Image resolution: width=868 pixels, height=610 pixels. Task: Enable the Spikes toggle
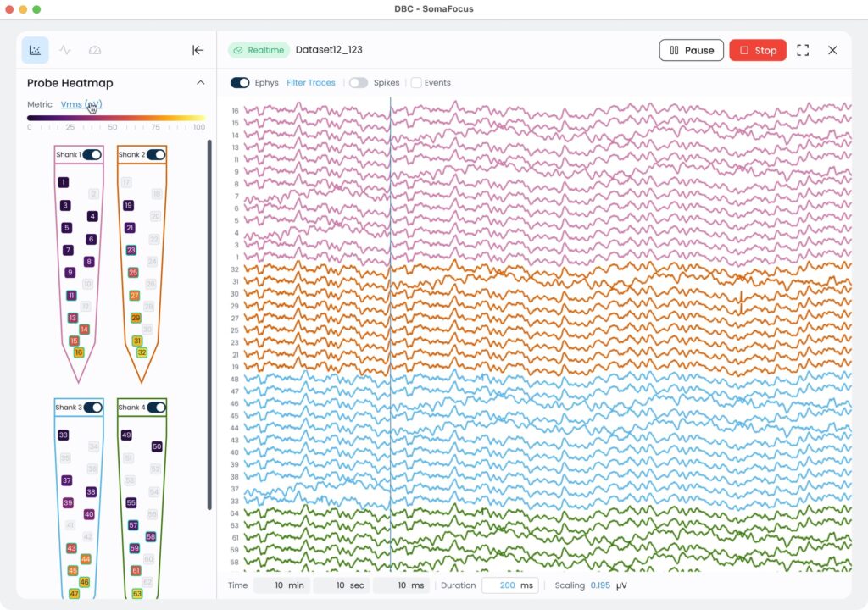359,83
